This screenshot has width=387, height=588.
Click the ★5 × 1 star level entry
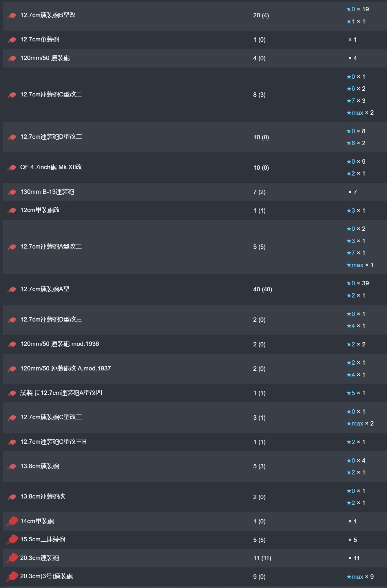tap(356, 393)
